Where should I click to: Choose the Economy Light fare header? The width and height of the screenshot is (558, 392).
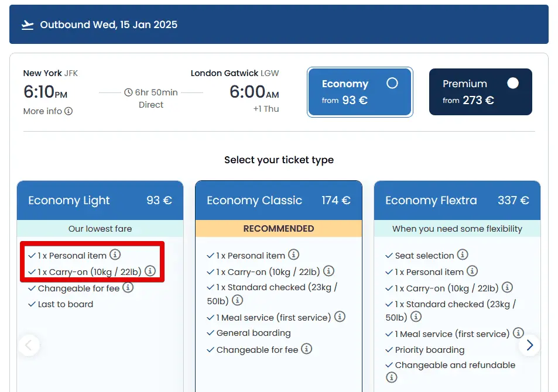coord(100,201)
